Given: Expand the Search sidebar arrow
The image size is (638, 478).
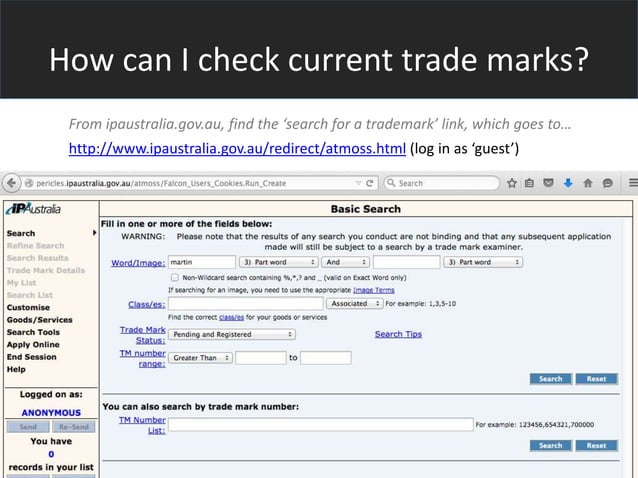Looking at the screenshot, I should click(x=94, y=233).
